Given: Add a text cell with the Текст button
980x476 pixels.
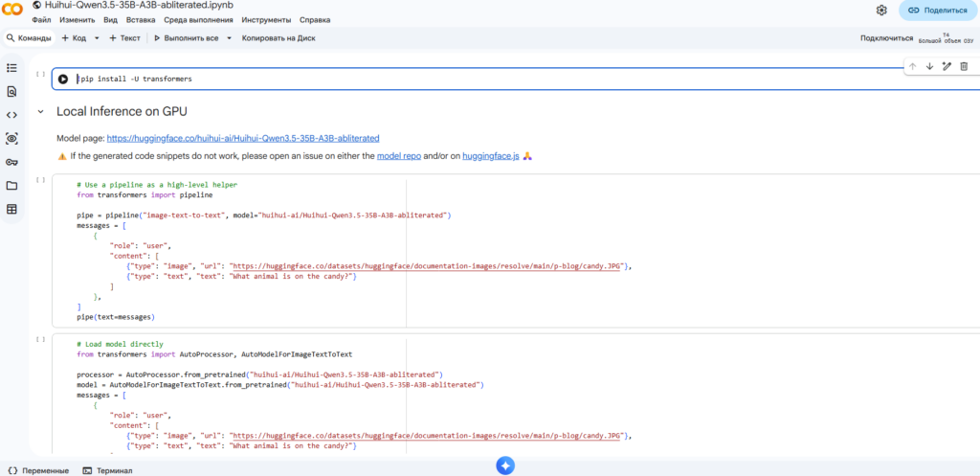Looking at the screenshot, I should click(125, 38).
